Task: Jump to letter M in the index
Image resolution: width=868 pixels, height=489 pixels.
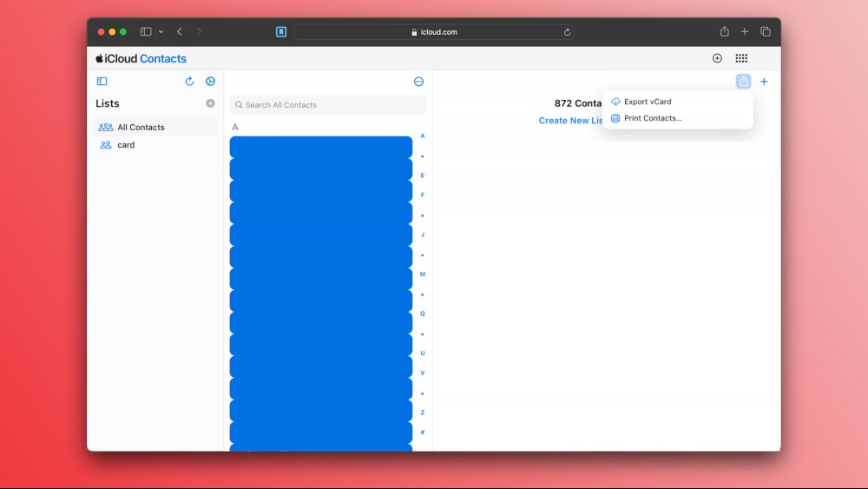Action: (x=423, y=274)
